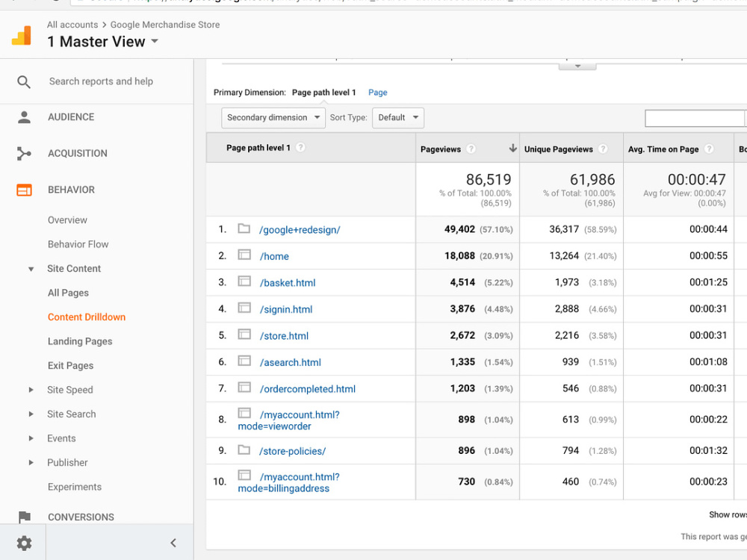This screenshot has width=747, height=560.
Task: Click the search magnifier icon
Action: pyautogui.click(x=24, y=82)
